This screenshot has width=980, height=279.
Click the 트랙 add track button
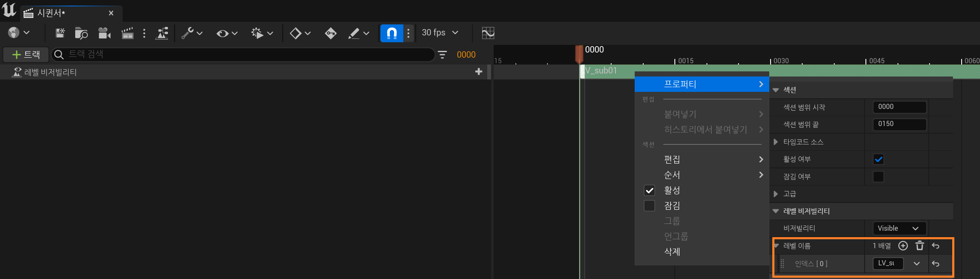(26, 55)
